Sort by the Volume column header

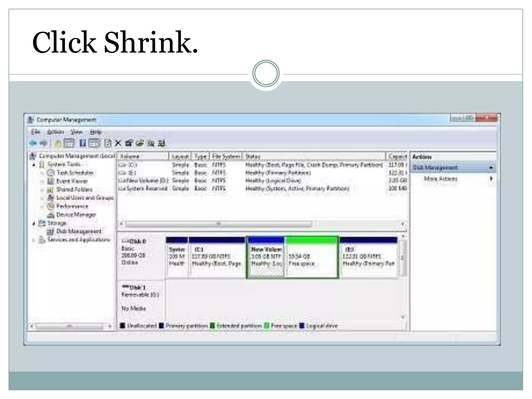[x=143, y=156]
